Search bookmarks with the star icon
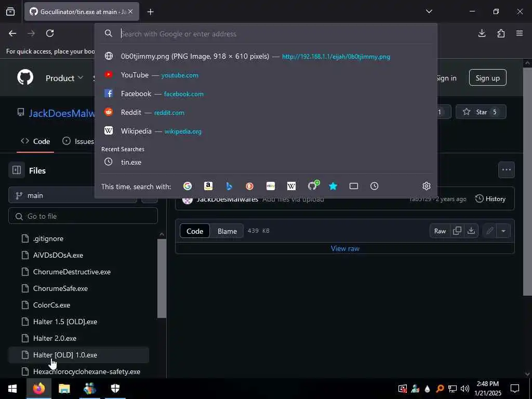 (333, 186)
